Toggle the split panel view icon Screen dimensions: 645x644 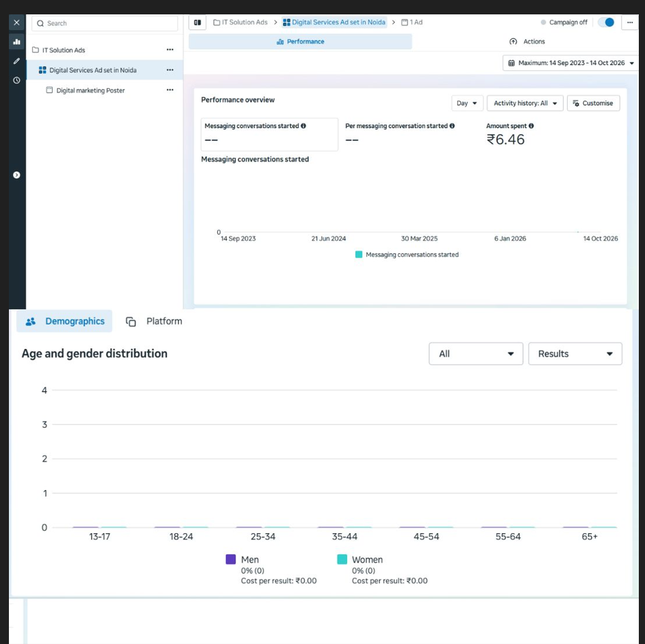pos(197,23)
